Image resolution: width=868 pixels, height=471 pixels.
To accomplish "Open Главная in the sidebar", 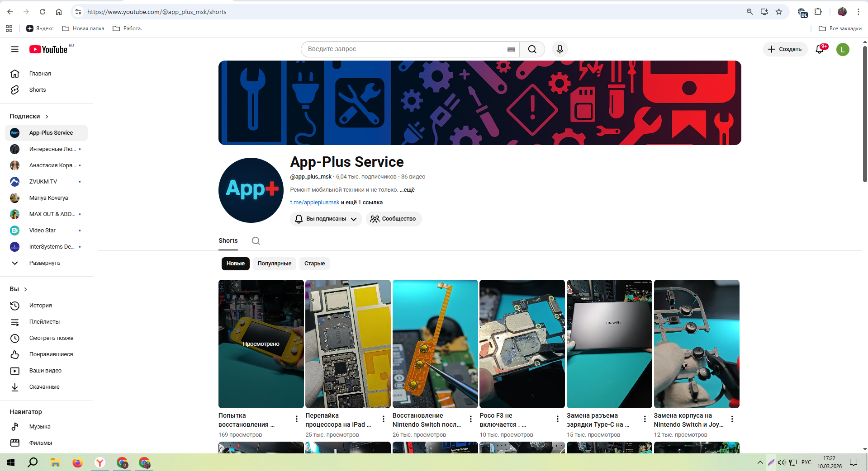I will pos(47,74).
